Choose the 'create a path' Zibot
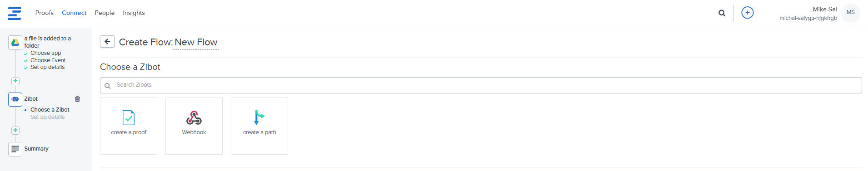 tap(259, 126)
